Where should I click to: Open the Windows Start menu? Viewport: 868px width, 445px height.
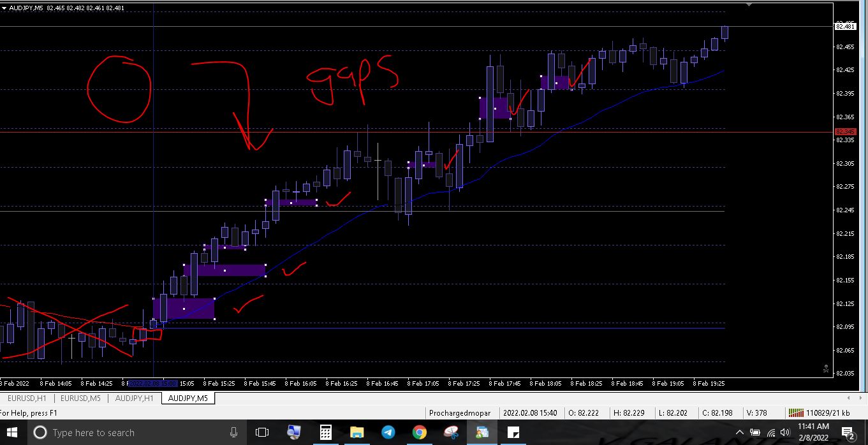pos(11,432)
